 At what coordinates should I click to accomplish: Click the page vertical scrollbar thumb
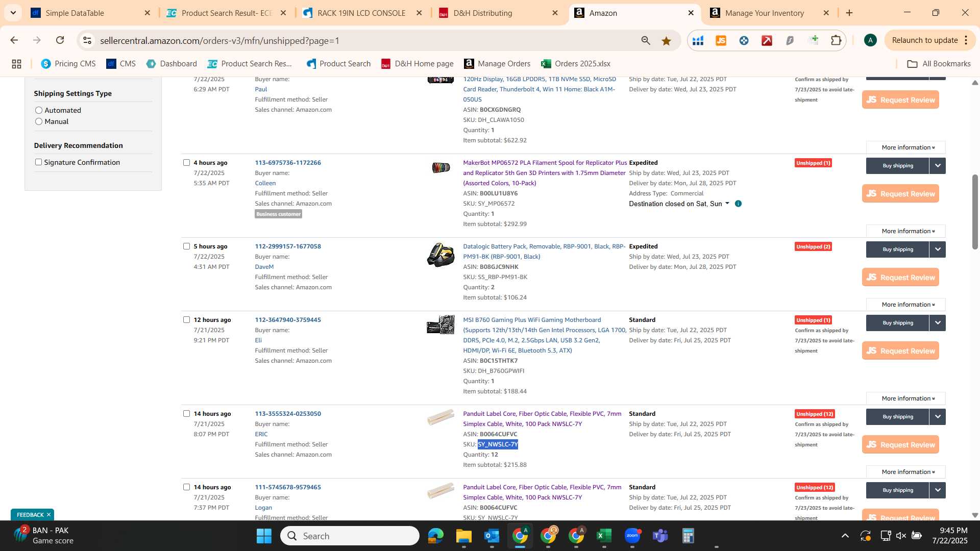[x=974, y=212]
